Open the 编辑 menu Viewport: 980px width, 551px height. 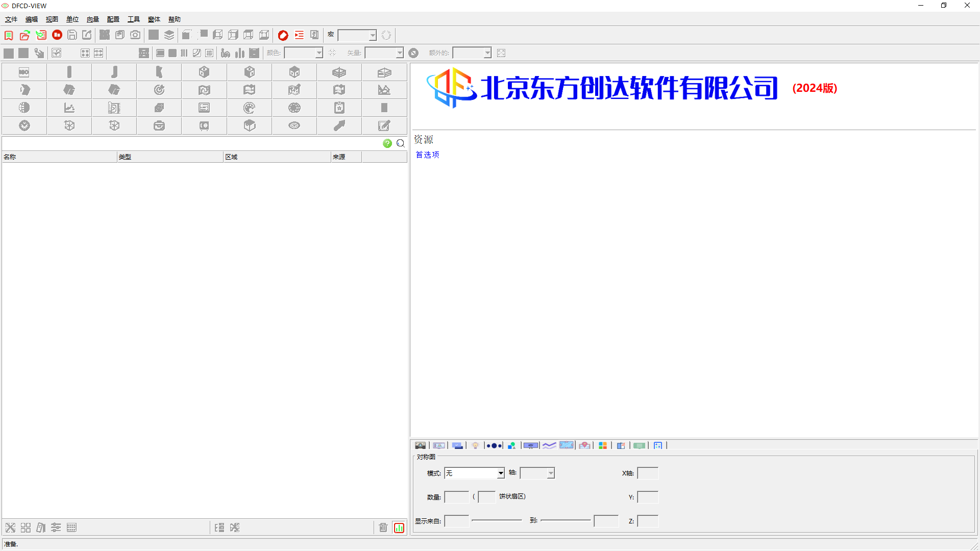point(32,19)
